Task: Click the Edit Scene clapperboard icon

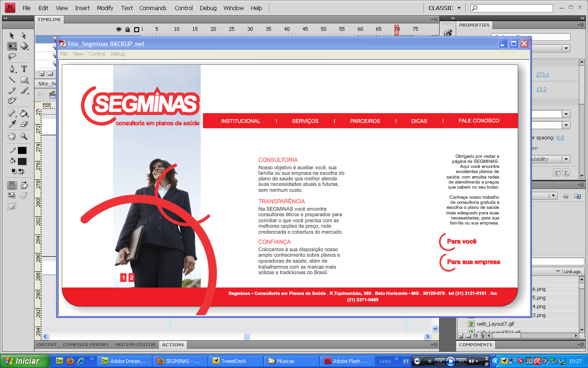Action: [x=52, y=94]
